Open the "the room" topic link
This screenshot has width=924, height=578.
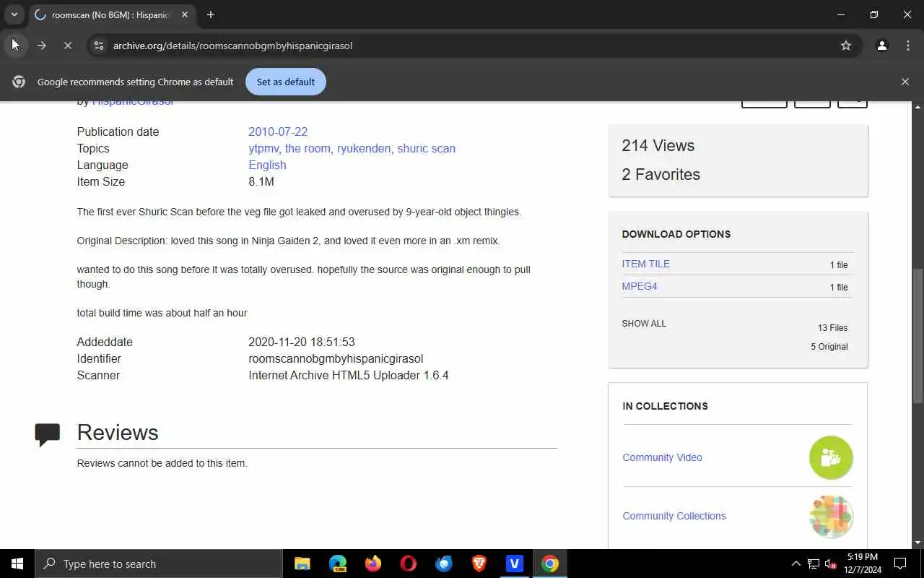(x=308, y=148)
